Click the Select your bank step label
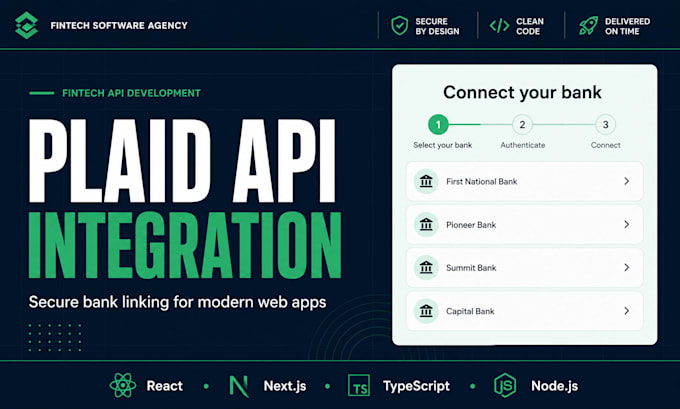 pos(442,145)
